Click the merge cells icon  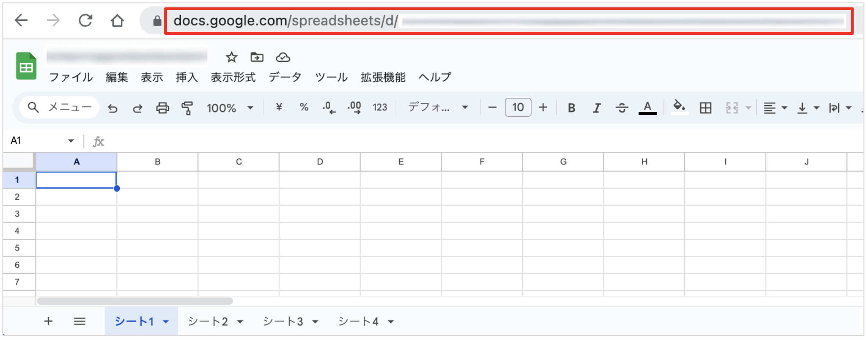(x=732, y=108)
